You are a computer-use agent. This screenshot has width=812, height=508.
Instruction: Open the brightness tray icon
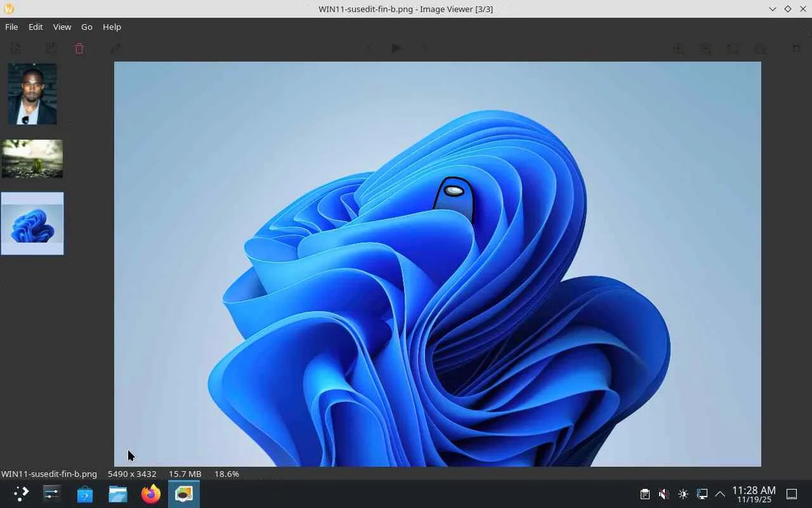click(x=683, y=494)
